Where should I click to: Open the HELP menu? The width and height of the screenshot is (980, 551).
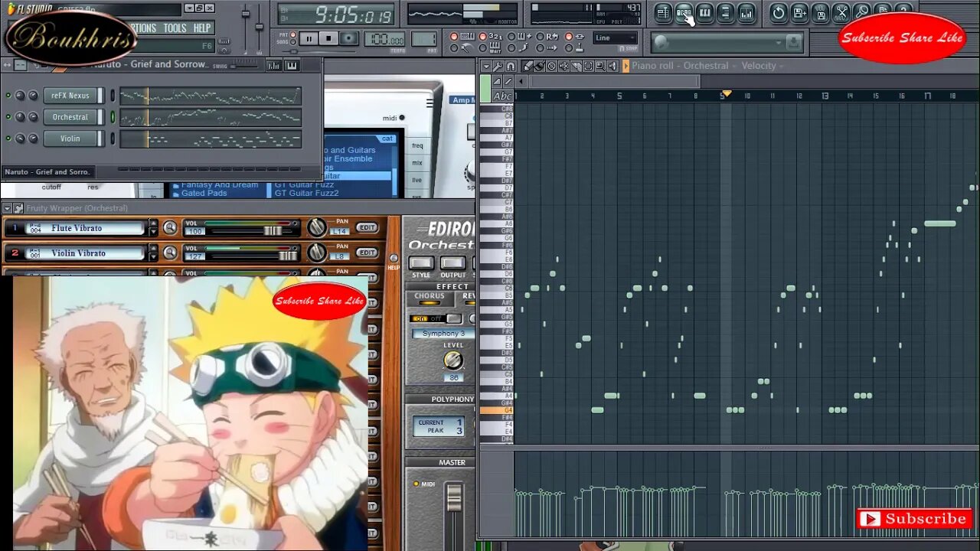(201, 28)
